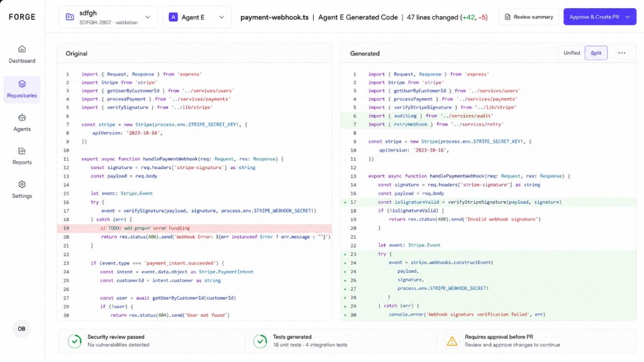Click added line importing retryWebhook

[x=488, y=124]
